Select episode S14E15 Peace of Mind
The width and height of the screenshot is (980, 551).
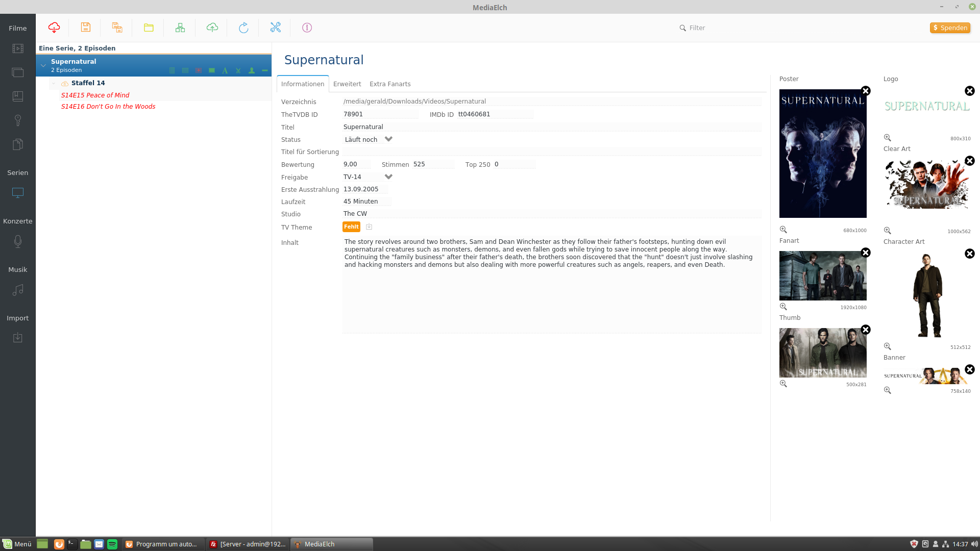(95, 95)
